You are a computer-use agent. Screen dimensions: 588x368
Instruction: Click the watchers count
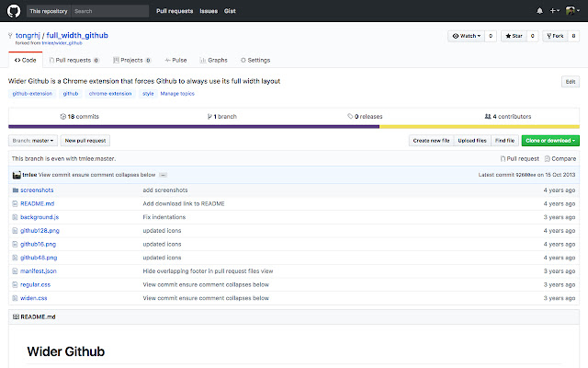(x=491, y=36)
